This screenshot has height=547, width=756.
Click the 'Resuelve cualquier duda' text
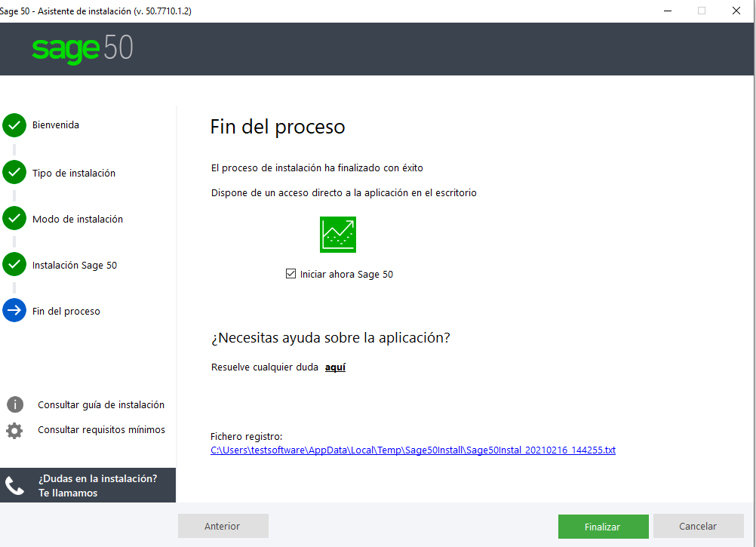(x=265, y=367)
